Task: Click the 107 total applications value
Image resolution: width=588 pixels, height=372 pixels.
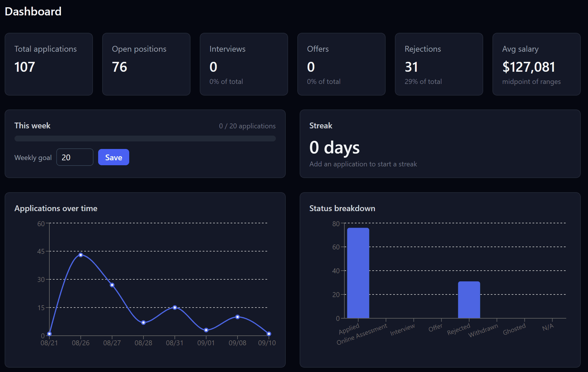Action: click(25, 67)
